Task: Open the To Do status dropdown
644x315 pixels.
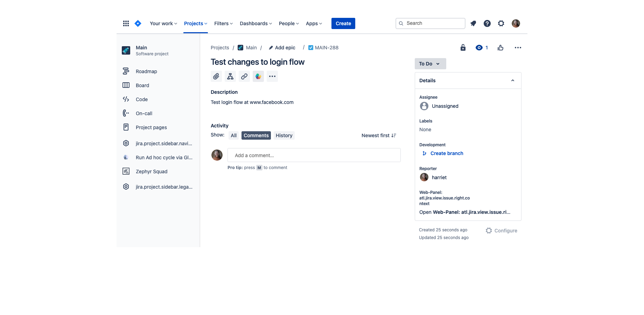Action: pos(430,64)
